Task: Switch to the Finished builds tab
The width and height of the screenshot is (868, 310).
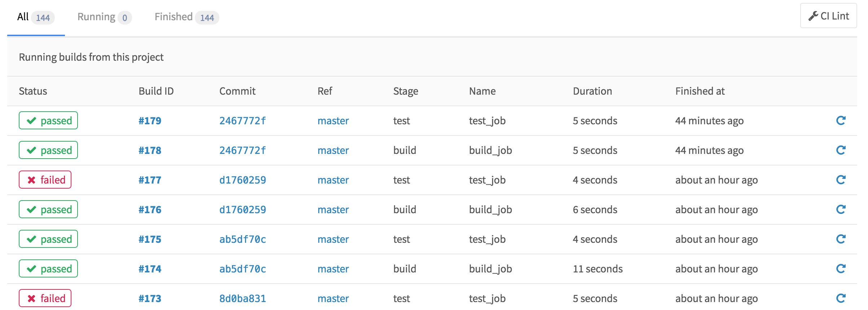Action: click(186, 17)
